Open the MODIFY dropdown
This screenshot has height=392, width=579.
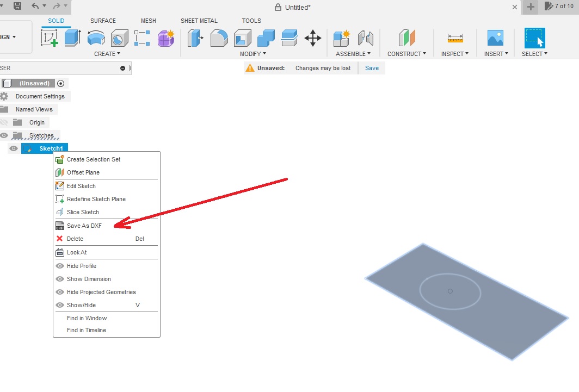tap(252, 54)
